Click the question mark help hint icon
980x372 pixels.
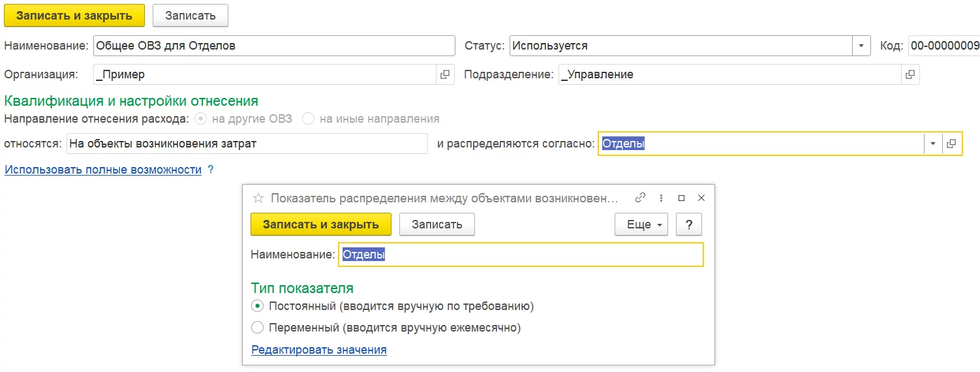click(x=211, y=170)
